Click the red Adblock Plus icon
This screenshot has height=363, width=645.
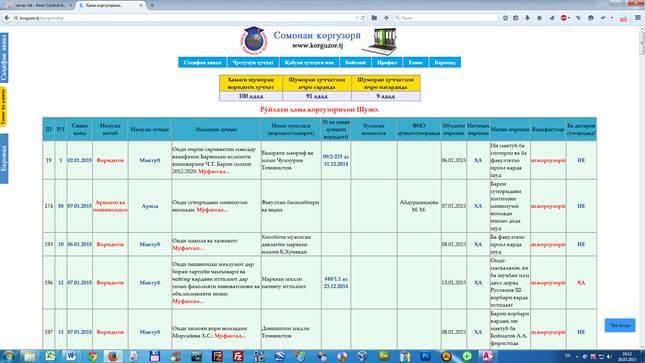[564, 18]
